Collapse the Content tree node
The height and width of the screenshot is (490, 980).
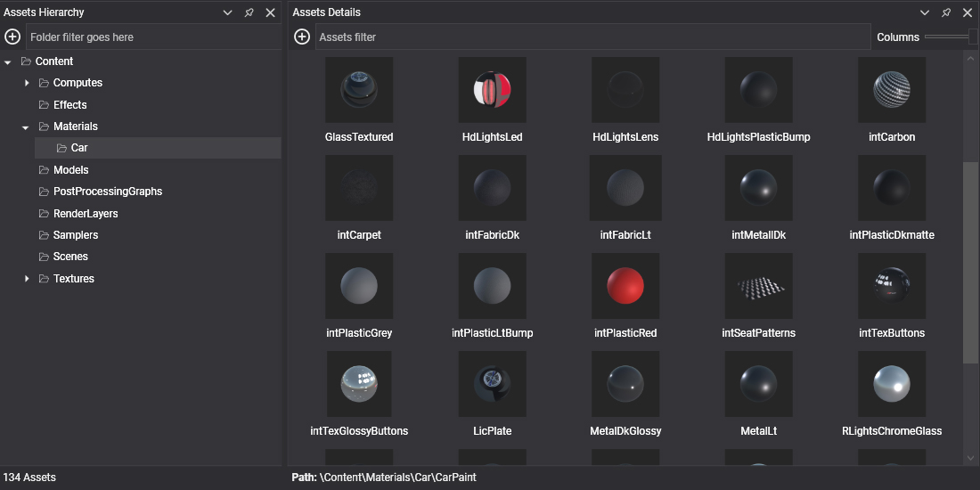coord(8,61)
